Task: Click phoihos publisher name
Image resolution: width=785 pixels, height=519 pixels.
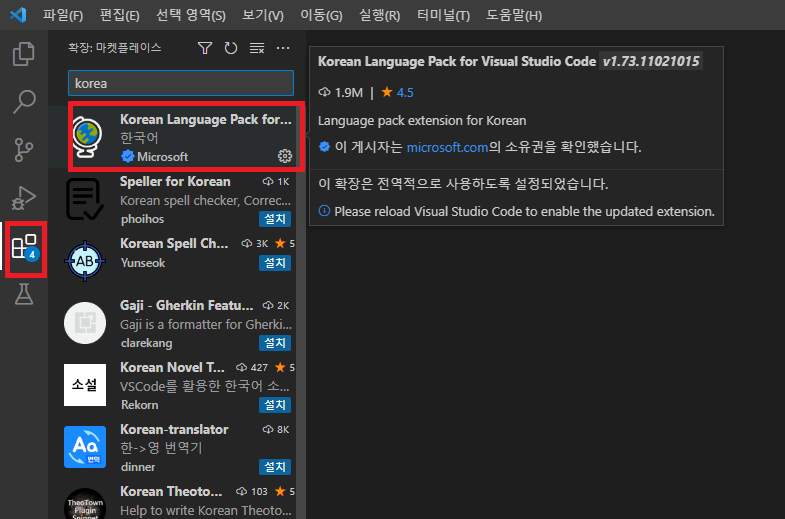Action: 142,219
